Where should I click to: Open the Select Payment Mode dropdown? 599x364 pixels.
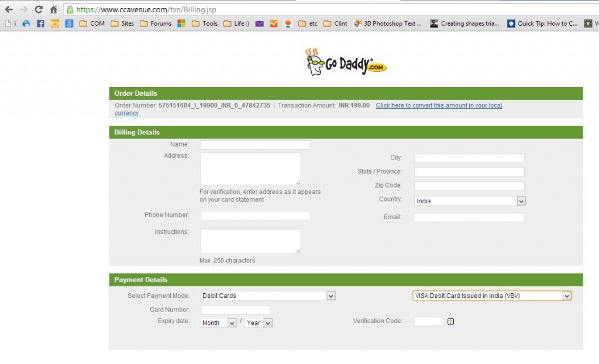click(x=268, y=296)
